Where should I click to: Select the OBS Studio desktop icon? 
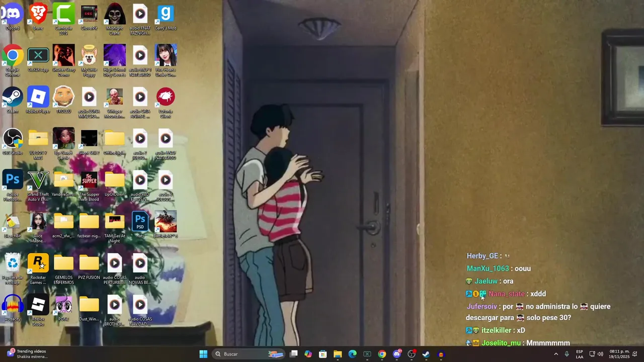[x=13, y=142]
